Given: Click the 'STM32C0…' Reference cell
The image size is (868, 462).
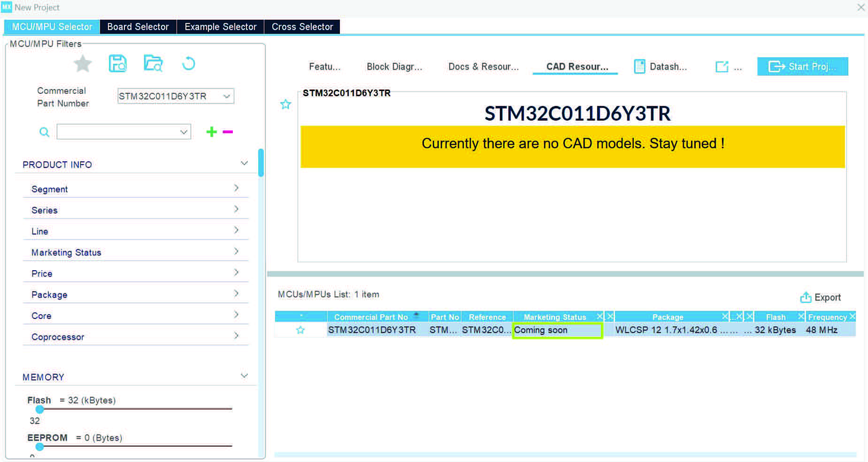Looking at the screenshot, I should tap(486, 330).
